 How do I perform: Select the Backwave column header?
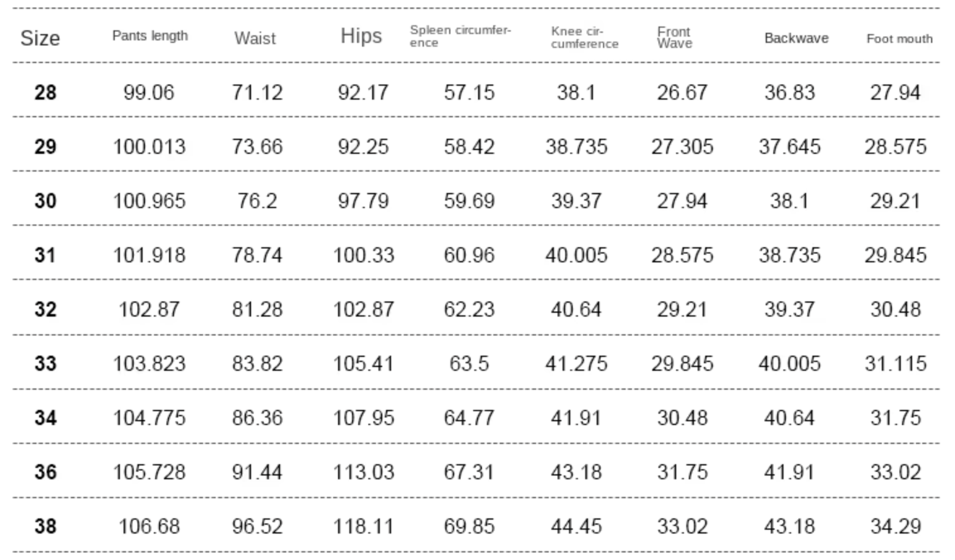tap(796, 38)
